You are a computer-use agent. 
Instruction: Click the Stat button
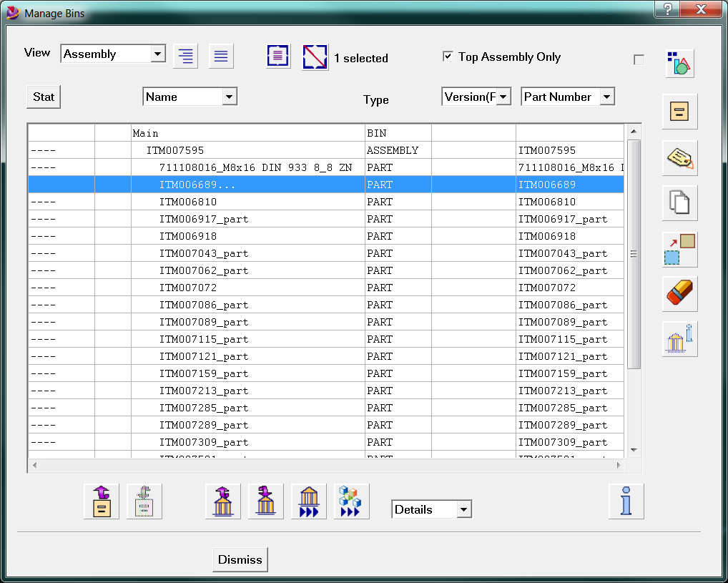point(44,97)
